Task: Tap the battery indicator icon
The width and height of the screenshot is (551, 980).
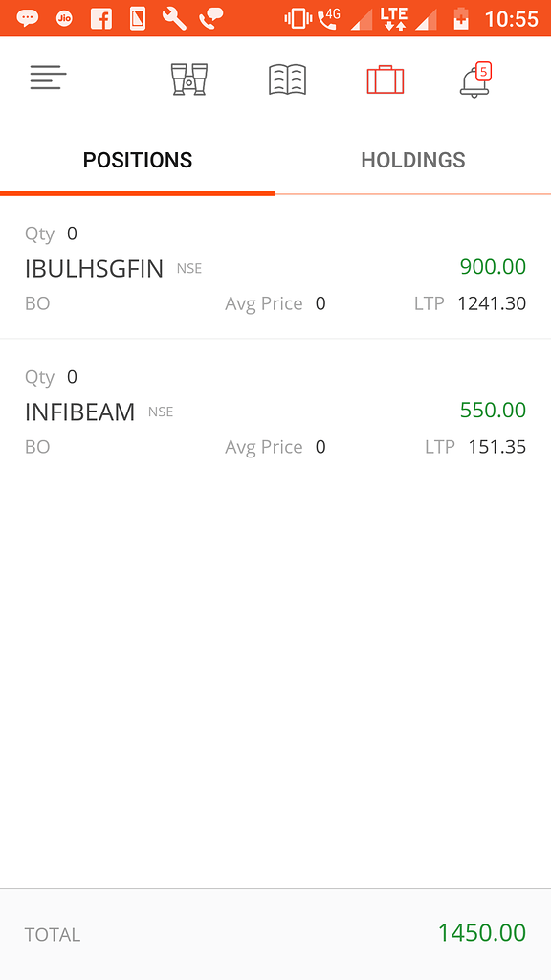Action: [x=460, y=19]
